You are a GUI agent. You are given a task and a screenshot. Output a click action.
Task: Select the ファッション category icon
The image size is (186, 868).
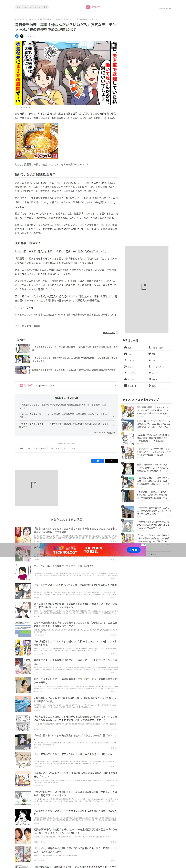pos(150,347)
